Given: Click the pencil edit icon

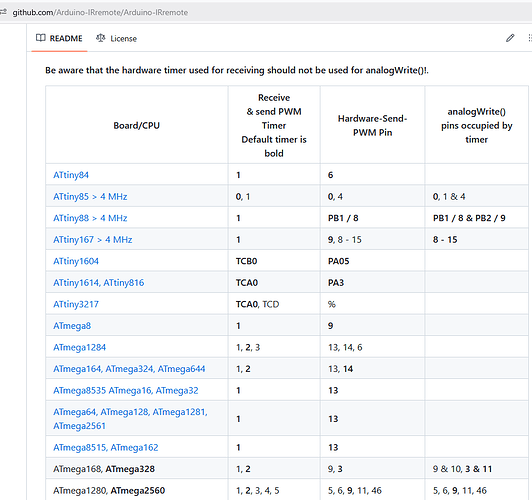Looking at the screenshot, I should [x=510, y=38].
